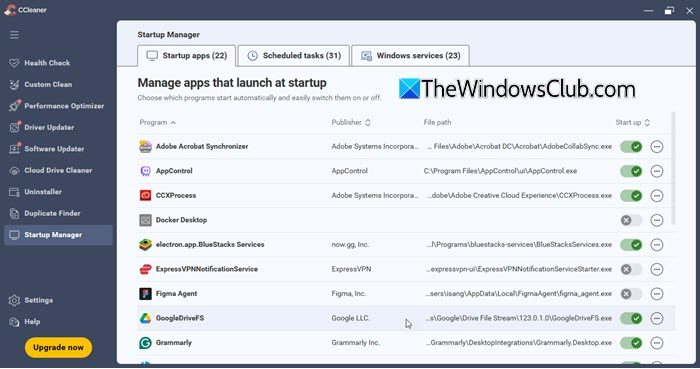Disable Adobe Acrobat Synchronizer startup toggle
Screen dimensions: 700x369
(x=631, y=146)
